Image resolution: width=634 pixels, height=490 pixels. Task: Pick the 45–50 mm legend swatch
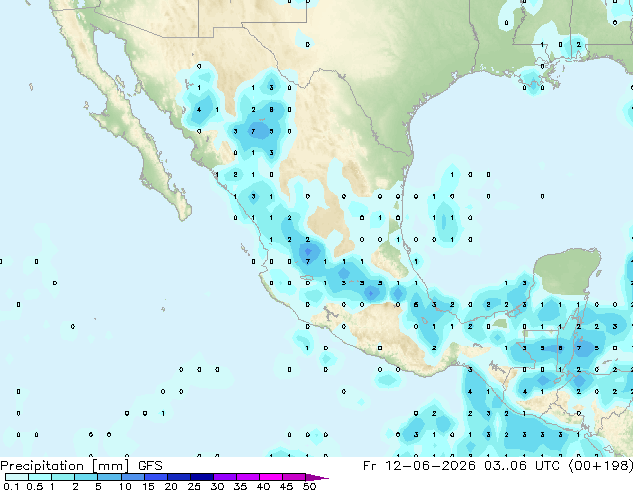coord(294,477)
